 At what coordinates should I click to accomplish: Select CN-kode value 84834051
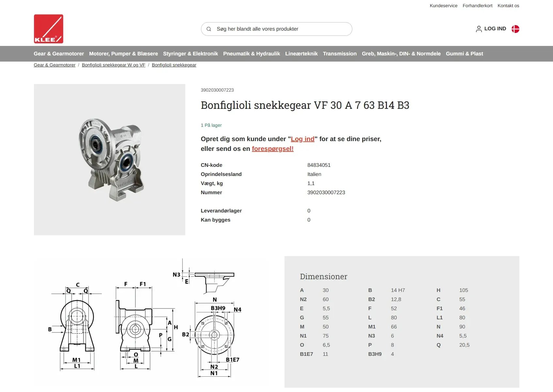coord(319,165)
